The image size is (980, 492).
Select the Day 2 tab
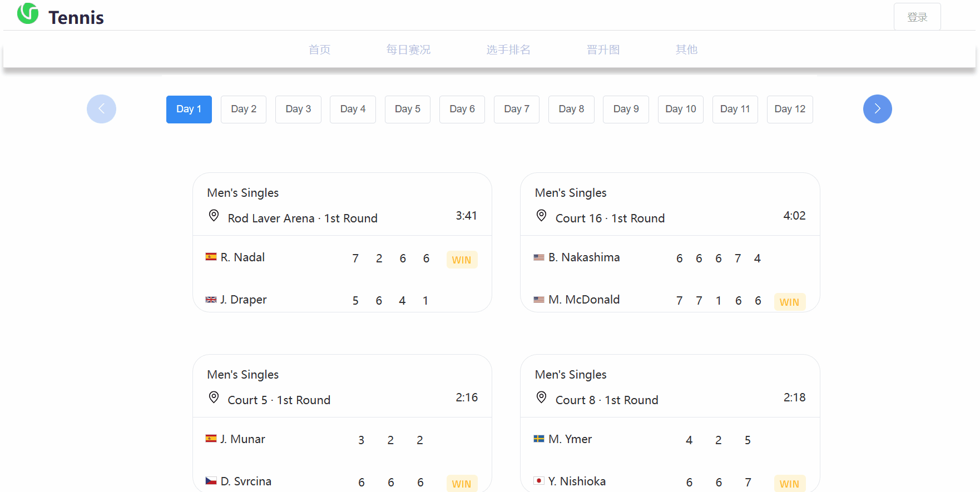[244, 110]
